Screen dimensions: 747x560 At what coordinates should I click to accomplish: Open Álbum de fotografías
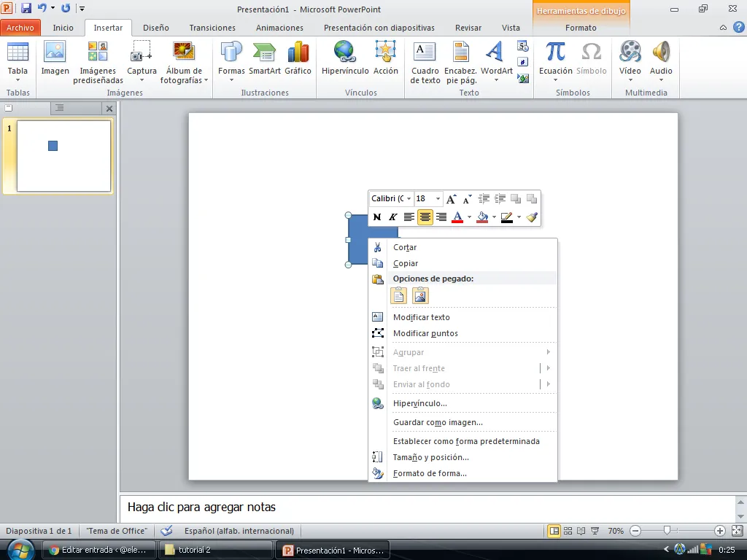(x=184, y=63)
